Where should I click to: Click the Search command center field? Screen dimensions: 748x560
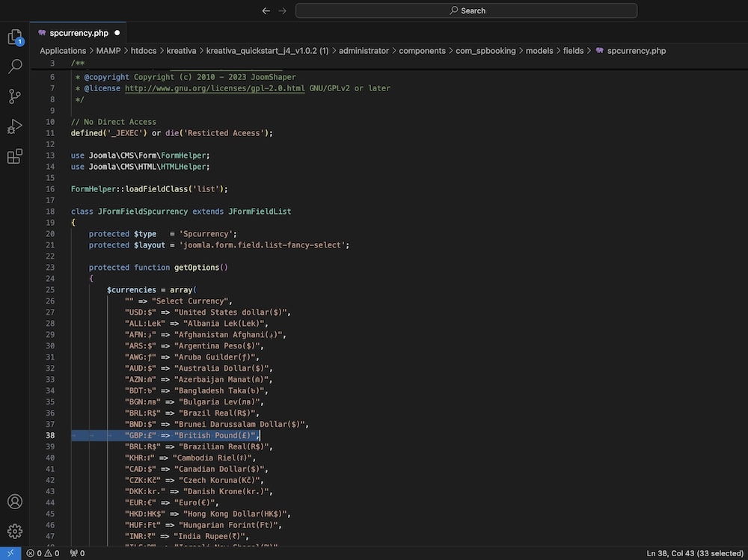point(466,10)
